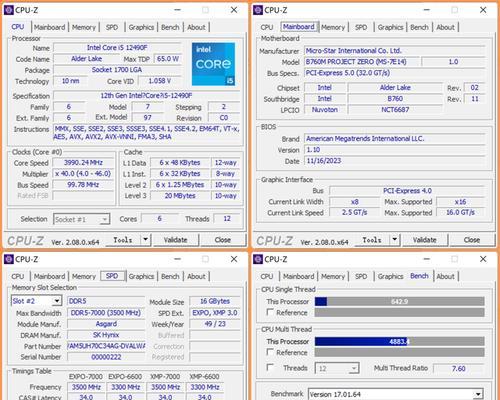Open the Graphics tab in the CPU window
500x400 pixels.
click(141, 27)
